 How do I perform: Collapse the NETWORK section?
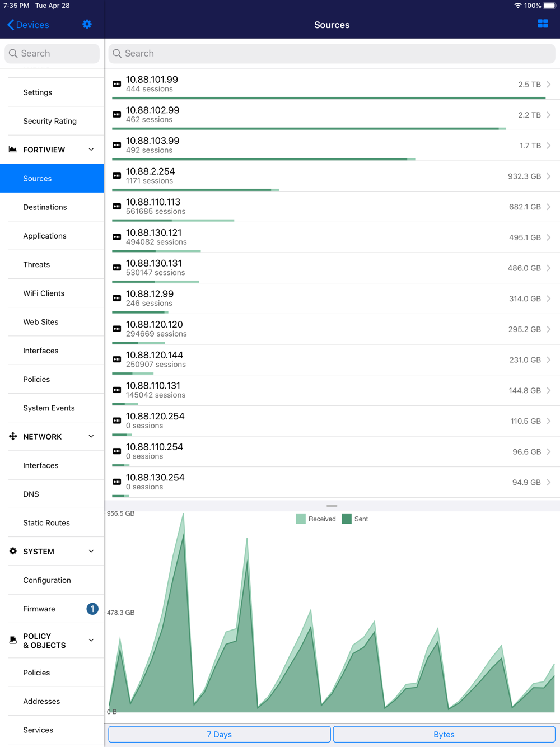tap(91, 436)
